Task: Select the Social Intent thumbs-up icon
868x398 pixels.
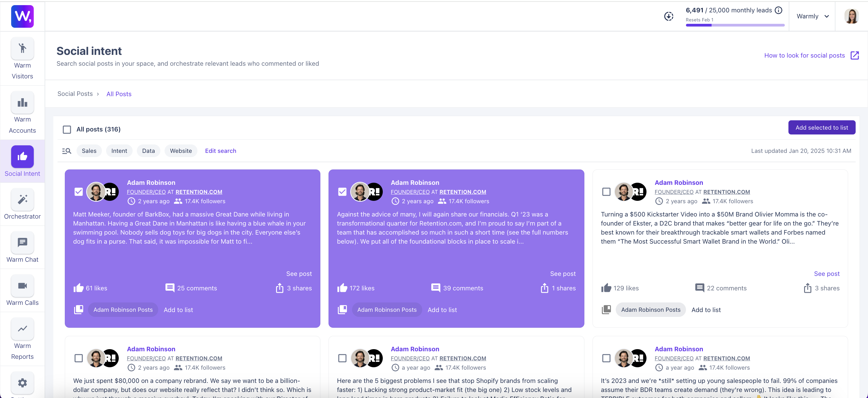Action: pos(22,156)
